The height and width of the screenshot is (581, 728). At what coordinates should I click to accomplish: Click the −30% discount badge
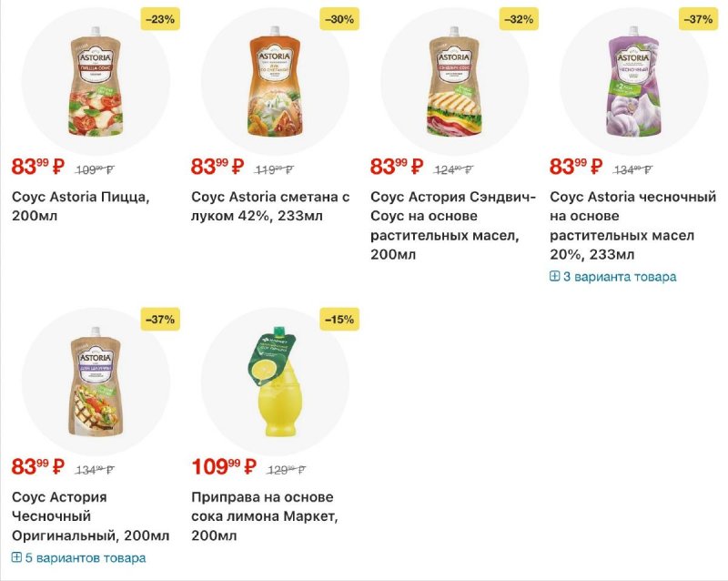click(x=339, y=18)
